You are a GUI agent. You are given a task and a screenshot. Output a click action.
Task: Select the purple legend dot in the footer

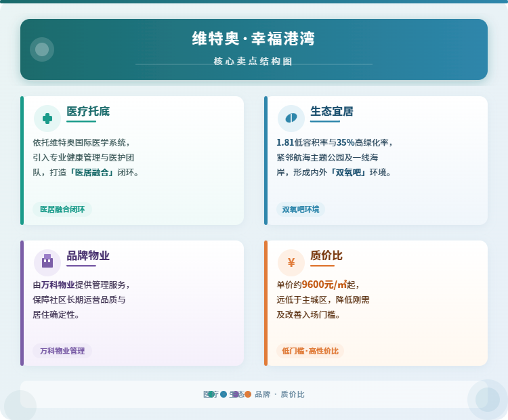(x=236, y=394)
